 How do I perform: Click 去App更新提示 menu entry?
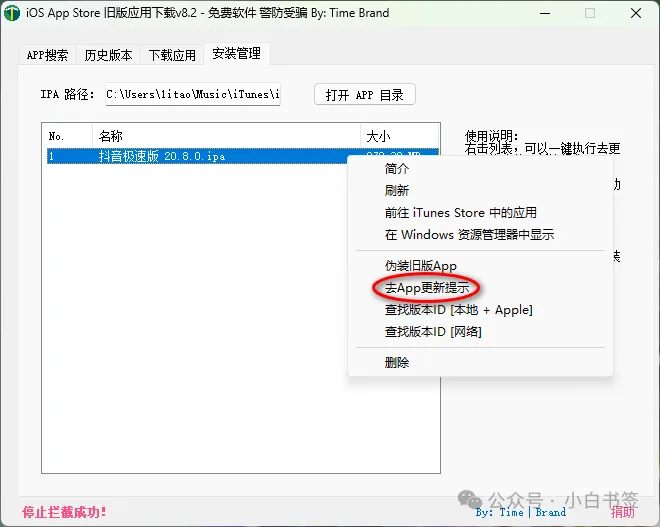pos(480,288)
